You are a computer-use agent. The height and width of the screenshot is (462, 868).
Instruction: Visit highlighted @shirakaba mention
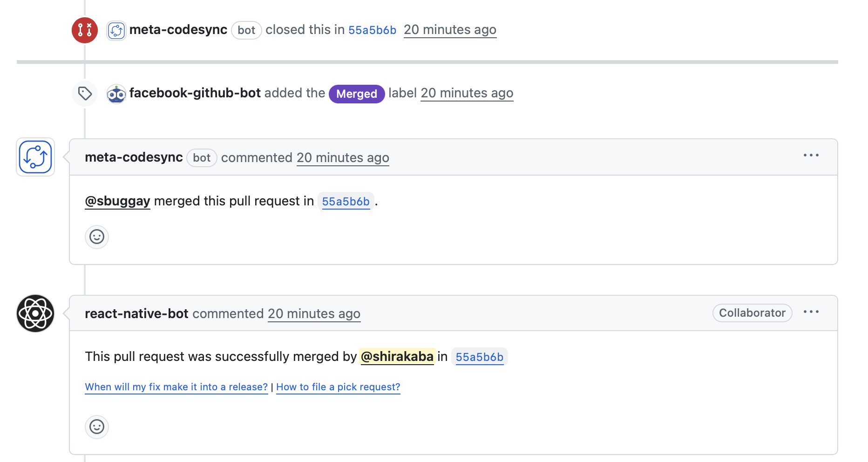click(397, 357)
